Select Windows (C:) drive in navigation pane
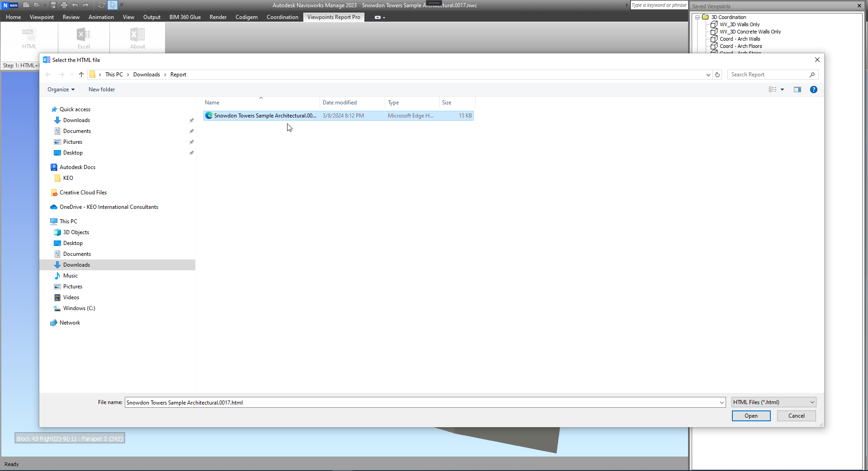 (79, 308)
